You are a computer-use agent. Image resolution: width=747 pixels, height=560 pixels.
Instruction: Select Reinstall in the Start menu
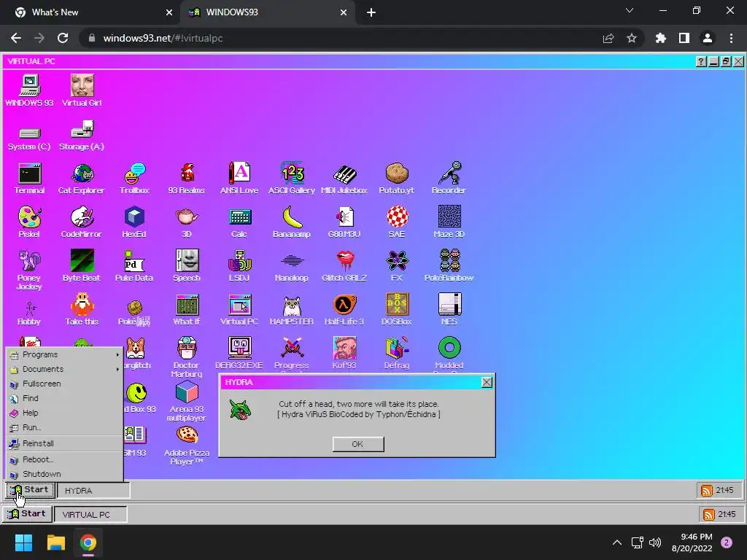pyautogui.click(x=64, y=443)
